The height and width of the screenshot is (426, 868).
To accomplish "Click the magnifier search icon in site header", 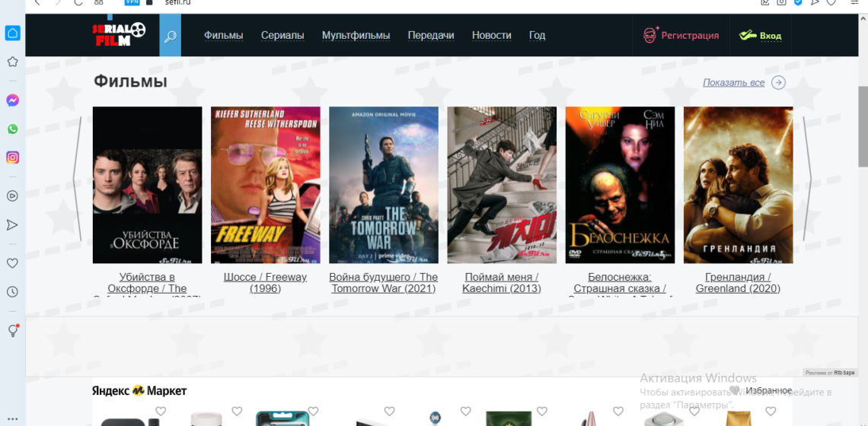I will 170,36.
